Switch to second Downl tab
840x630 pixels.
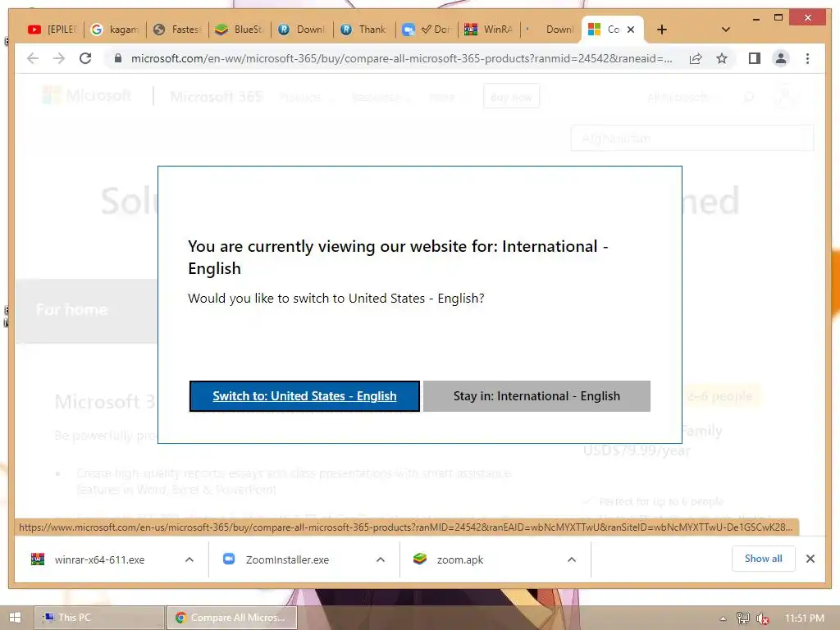pyautogui.click(x=551, y=30)
